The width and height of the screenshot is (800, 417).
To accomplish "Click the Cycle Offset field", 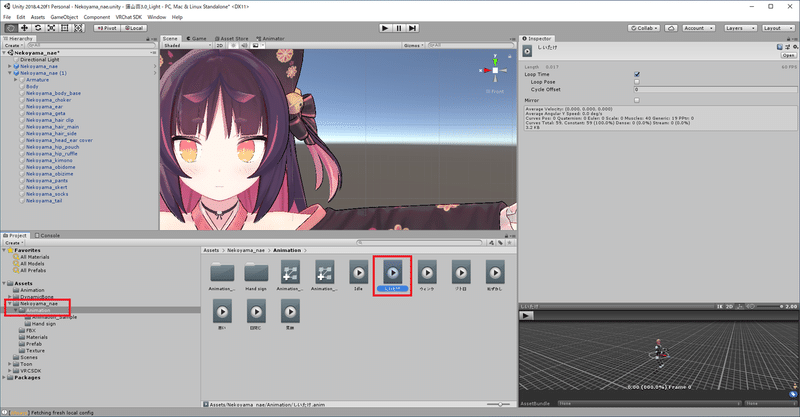I will pyautogui.click(x=715, y=89).
